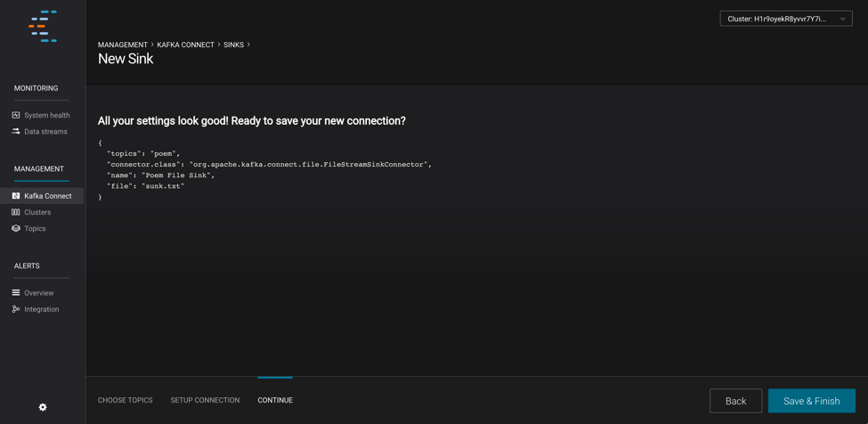Click the Cluster dropdown arrow
868x424 pixels.
coord(842,20)
